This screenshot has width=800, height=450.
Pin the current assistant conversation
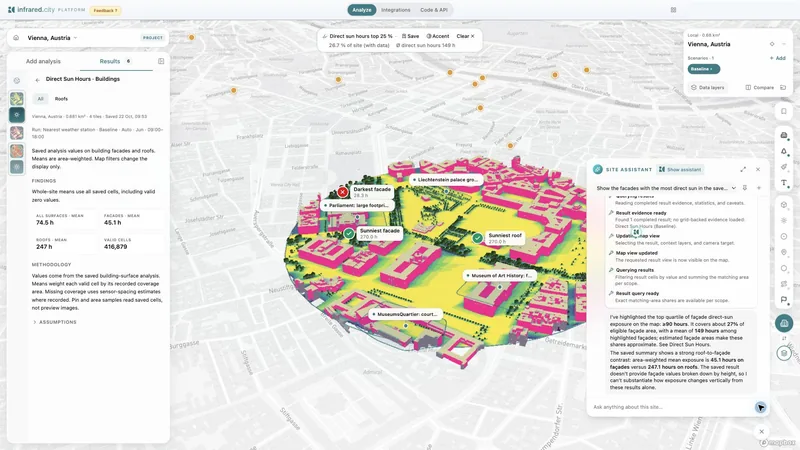745,188
